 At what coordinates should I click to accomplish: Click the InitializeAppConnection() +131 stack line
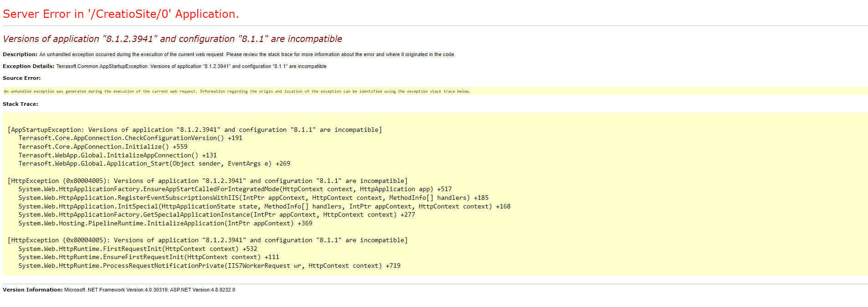118,156
